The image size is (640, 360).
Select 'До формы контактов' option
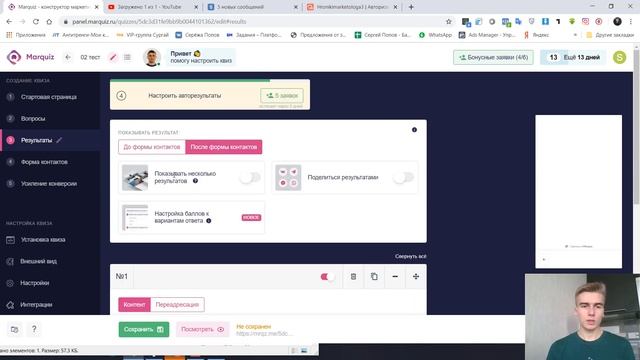pos(152,147)
